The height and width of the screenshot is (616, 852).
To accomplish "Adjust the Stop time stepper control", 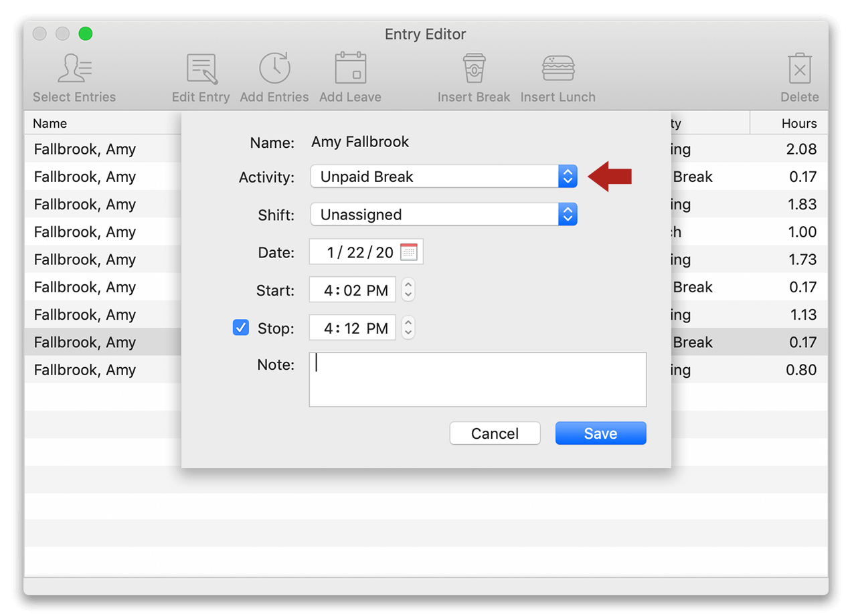I will pyautogui.click(x=408, y=328).
